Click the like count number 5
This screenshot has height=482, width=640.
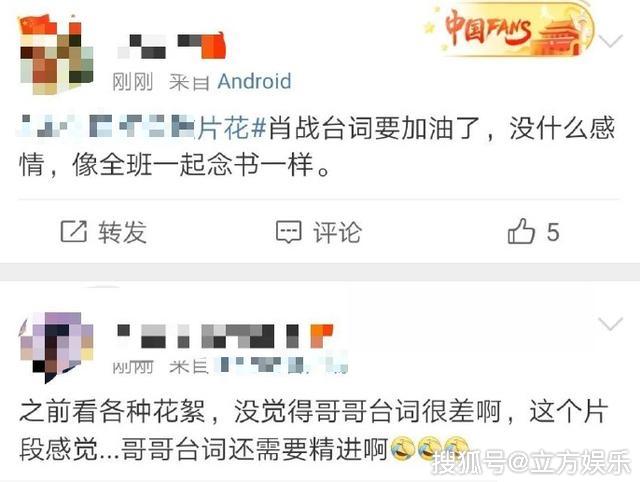pos(553,232)
